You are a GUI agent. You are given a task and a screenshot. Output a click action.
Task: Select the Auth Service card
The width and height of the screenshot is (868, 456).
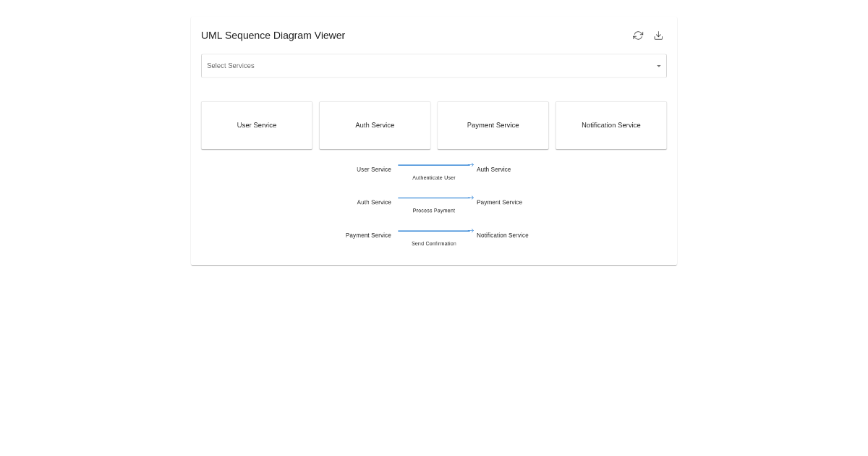click(x=375, y=125)
